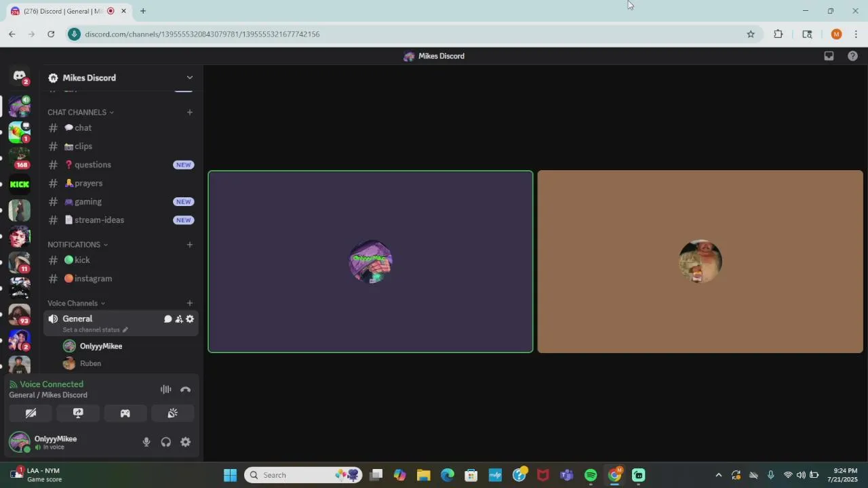Open Chrome profile avatar M
The height and width of the screenshot is (488, 868).
(836, 34)
